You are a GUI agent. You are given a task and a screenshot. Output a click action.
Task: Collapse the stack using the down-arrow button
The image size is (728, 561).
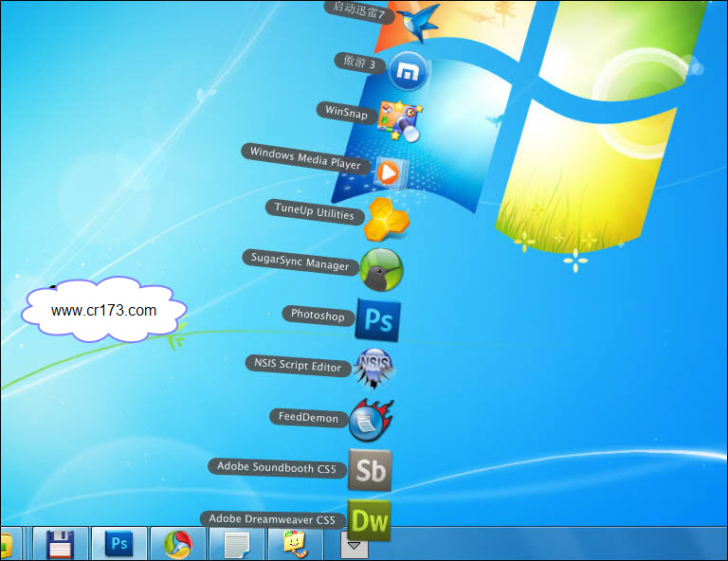[354, 546]
